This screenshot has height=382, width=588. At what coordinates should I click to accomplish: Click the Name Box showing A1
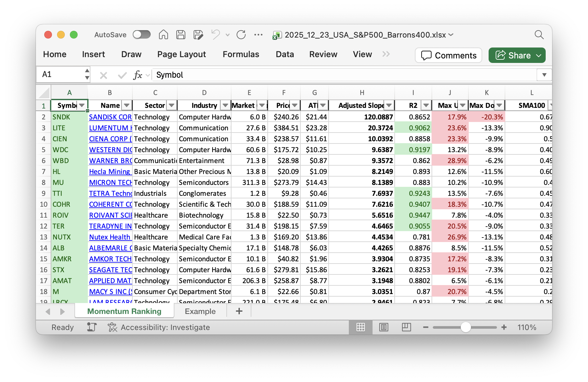62,74
